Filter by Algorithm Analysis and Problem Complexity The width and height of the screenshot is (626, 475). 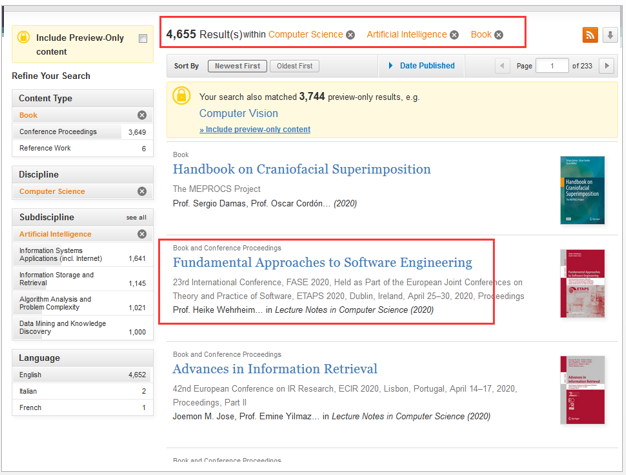click(83, 303)
